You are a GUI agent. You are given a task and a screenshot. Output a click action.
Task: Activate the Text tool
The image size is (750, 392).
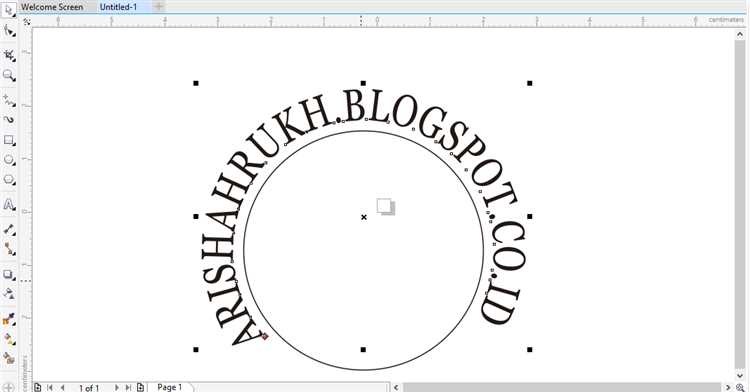click(9, 205)
